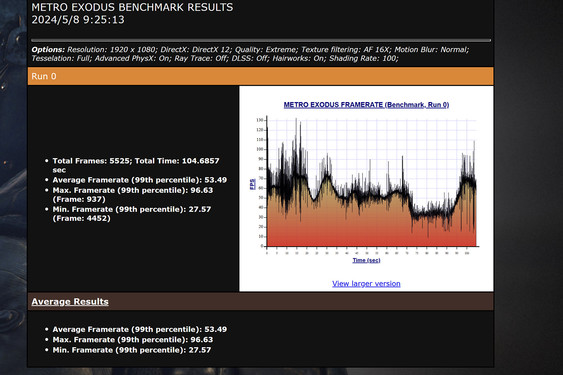
Task: Click the METRO EXODUS BENCHMARK RESULTS title
Action: tap(132, 7)
